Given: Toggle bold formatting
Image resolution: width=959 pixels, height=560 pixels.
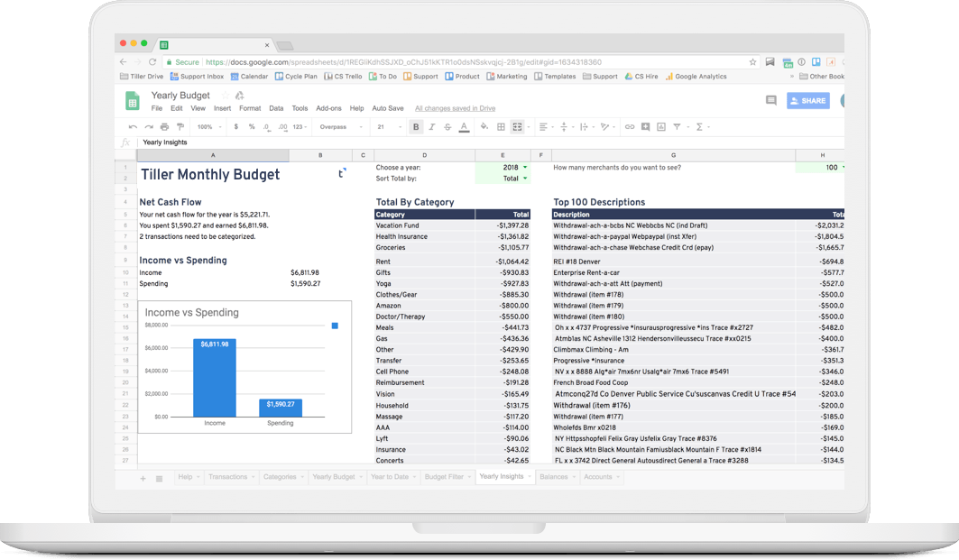Looking at the screenshot, I should (x=416, y=127).
